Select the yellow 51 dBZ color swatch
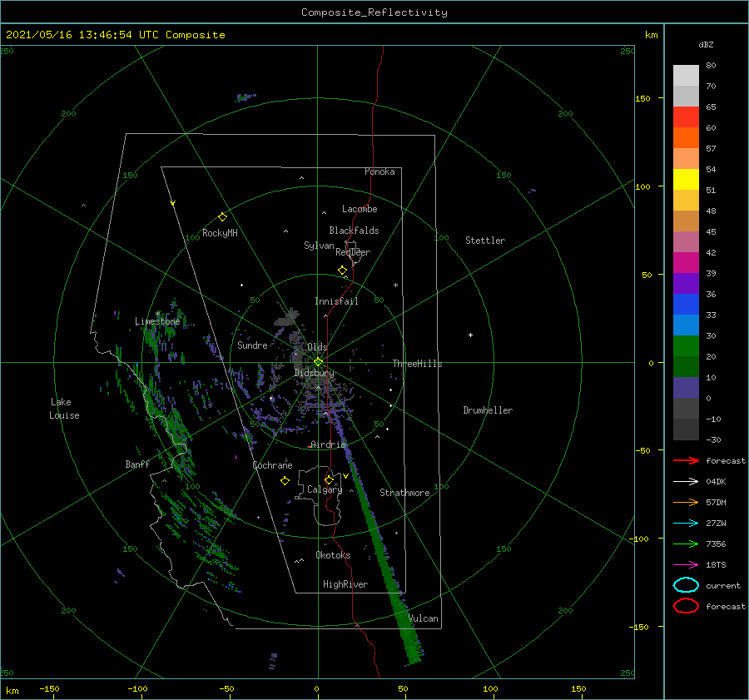 coord(686,180)
